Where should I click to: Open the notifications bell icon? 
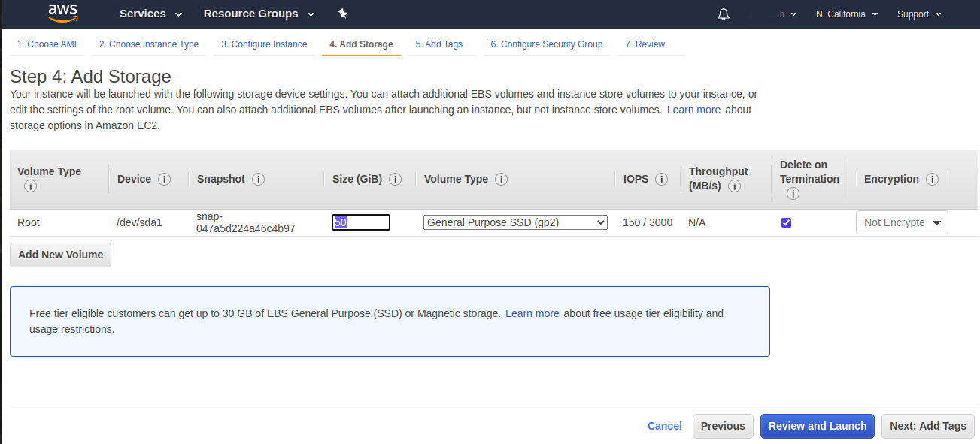coord(724,14)
